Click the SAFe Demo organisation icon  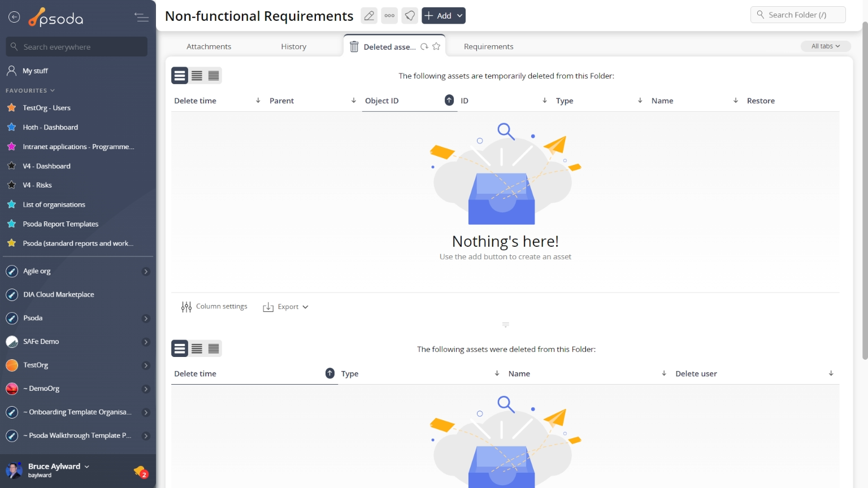point(12,342)
